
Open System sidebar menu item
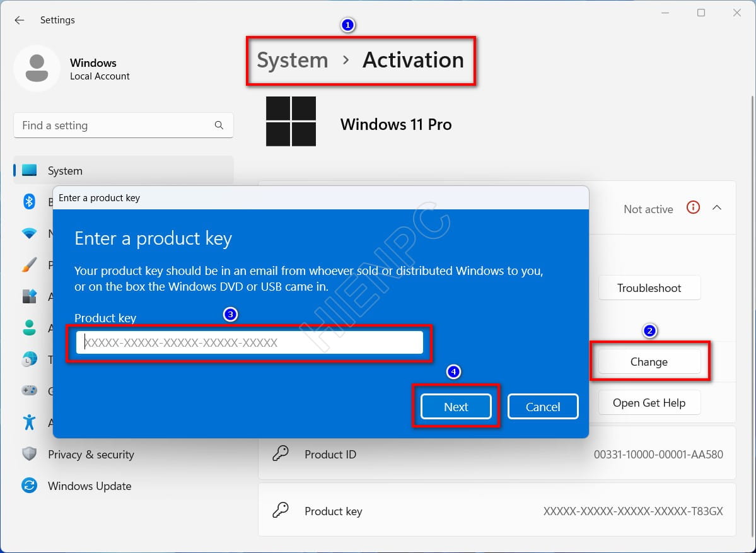tap(124, 170)
